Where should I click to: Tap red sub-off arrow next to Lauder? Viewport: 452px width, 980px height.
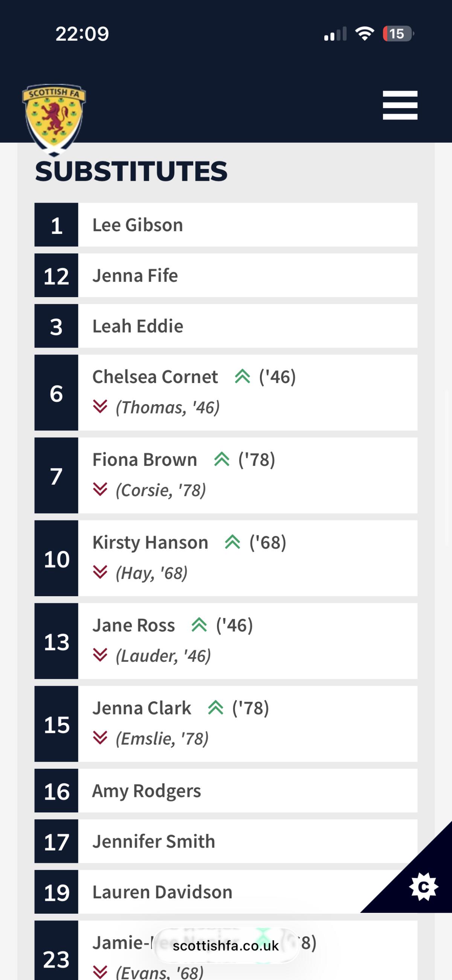(100, 655)
